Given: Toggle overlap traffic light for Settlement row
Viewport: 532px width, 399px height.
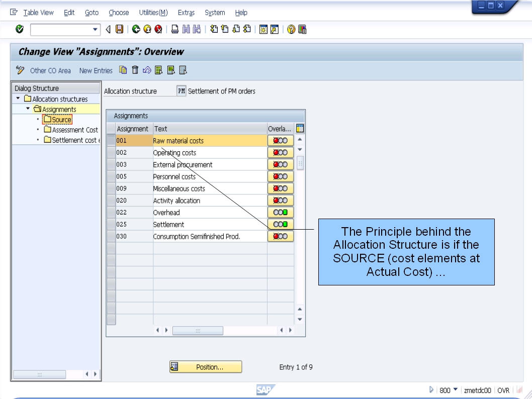Looking at the screenshot, I should point(281,225).
